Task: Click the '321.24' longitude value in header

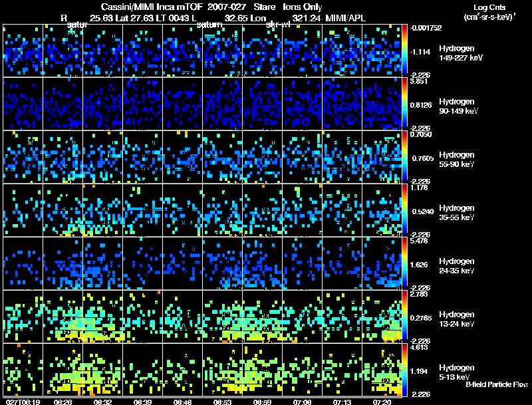Action: click(x=306, y=18)
